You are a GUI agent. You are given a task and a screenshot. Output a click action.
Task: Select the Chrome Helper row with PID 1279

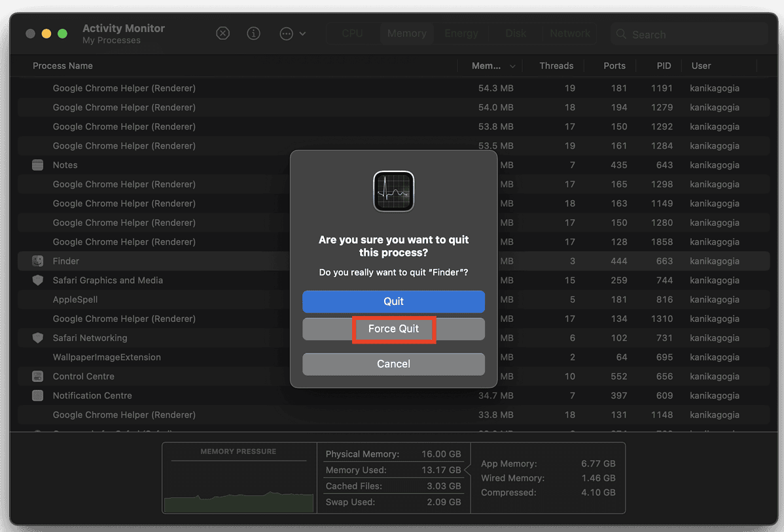pos(393,107)
